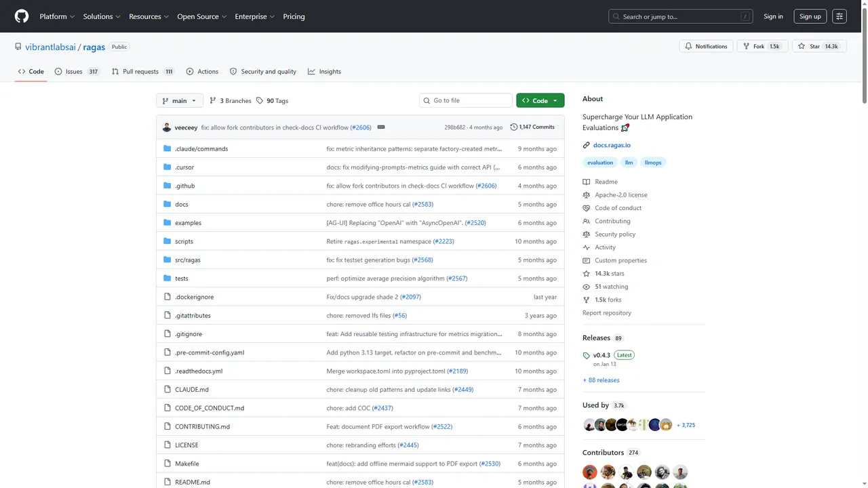Screen dimensions: 868x488
Task: Open the Readme book icon
Action: 587,182
